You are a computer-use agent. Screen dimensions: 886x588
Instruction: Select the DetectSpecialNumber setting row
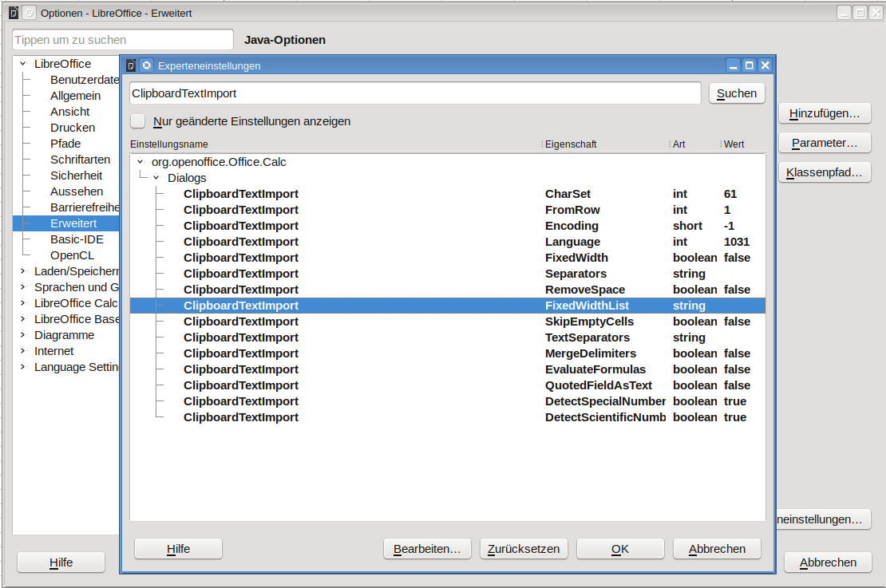(x=448, y=401)
